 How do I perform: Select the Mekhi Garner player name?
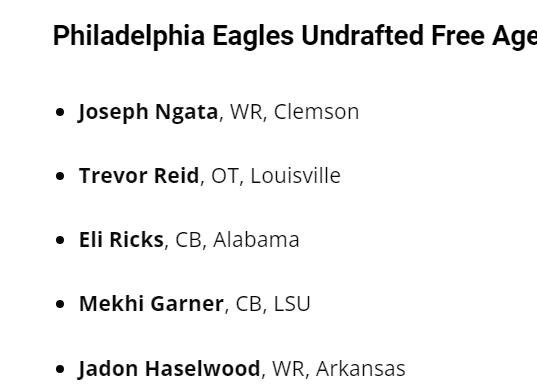click(151, 303)
